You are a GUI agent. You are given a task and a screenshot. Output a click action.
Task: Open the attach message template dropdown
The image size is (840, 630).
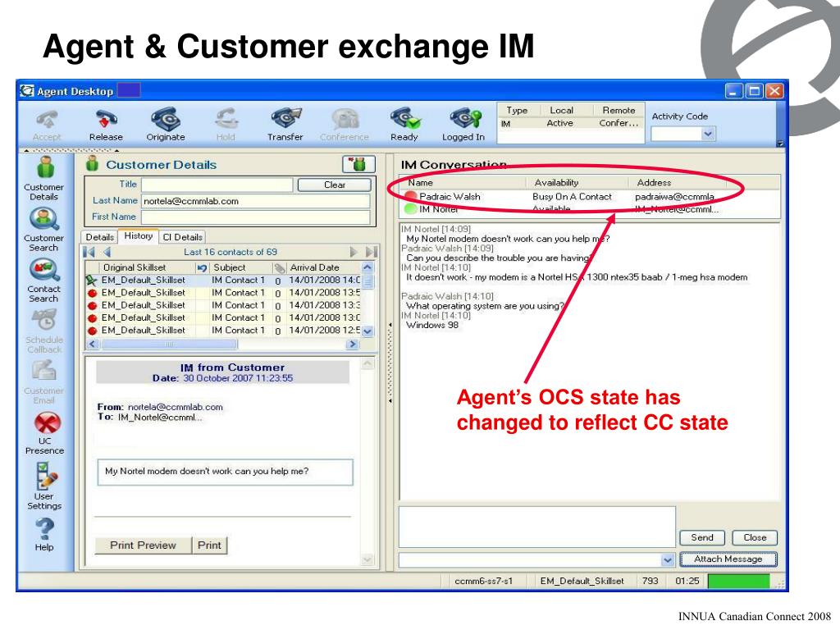[668, 559]
